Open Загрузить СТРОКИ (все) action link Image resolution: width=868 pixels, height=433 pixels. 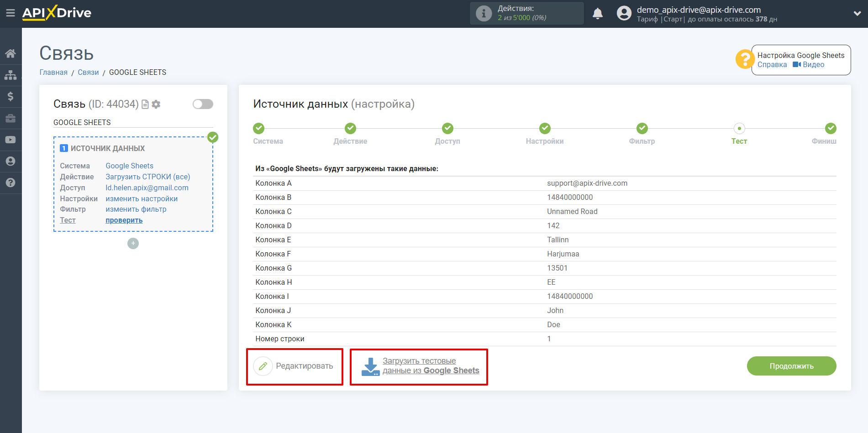[148, 177]
